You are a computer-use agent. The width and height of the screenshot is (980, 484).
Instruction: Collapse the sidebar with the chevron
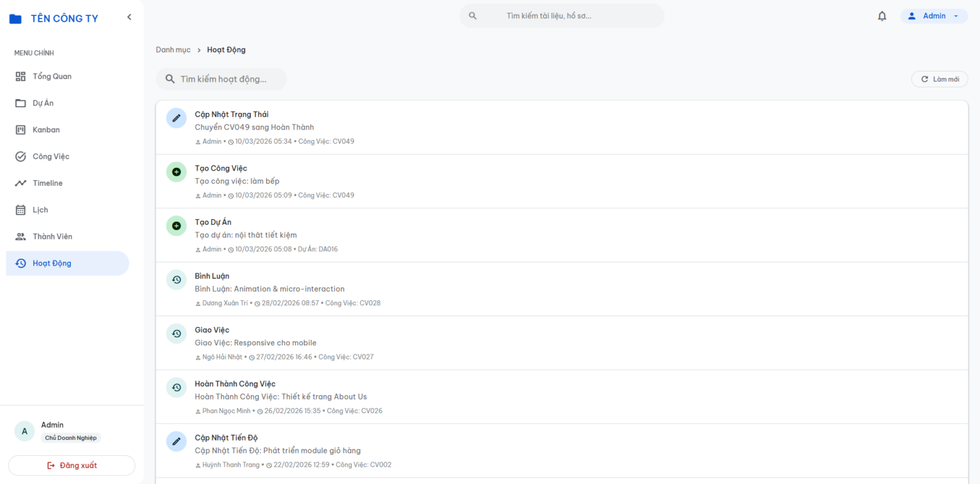tap(130, 17)
